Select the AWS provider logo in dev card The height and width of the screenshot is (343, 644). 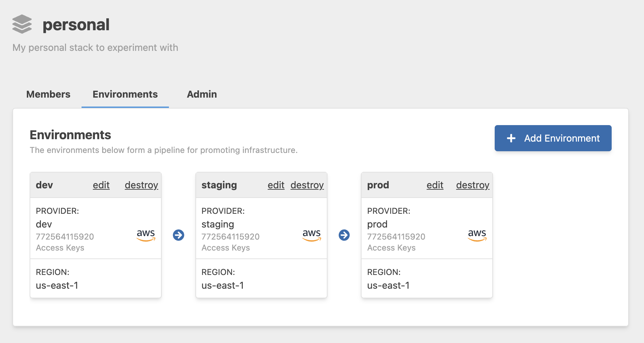146,235
